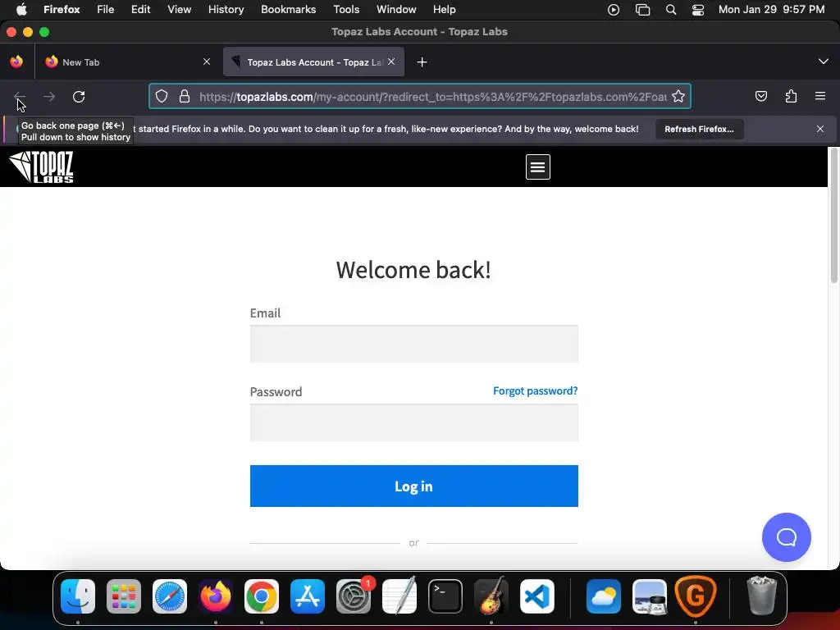Click the Topaz Labs logo
This screenshot has height=630, width=840.
[41, 167]
